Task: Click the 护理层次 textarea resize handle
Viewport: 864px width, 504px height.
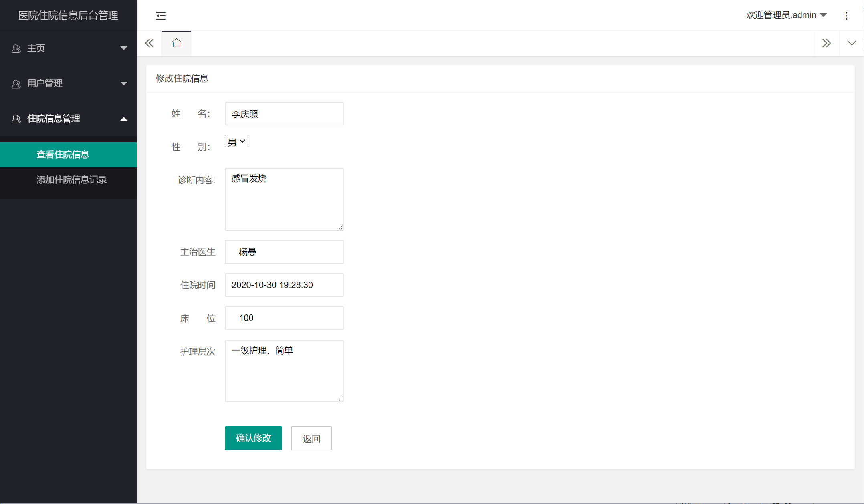Action: (340, 399)
